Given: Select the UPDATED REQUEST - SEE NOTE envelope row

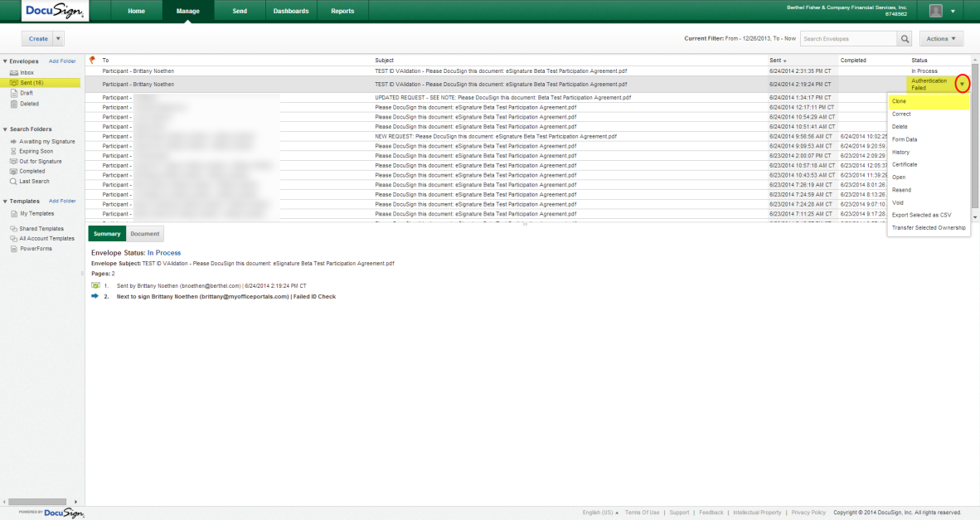Looking at the screenshot, I should tap(486, 98).
